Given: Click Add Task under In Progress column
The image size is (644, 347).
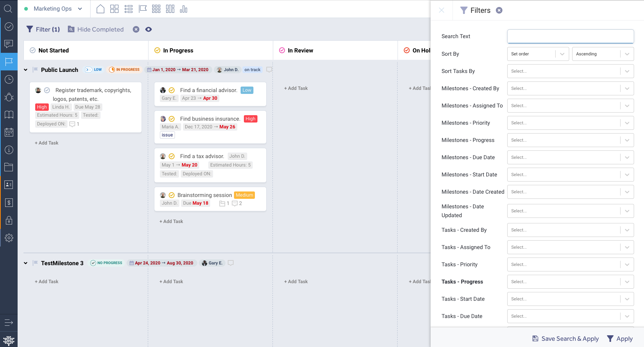Looking at the screenshot, I should pyautogui.click(x=171, y=222).
